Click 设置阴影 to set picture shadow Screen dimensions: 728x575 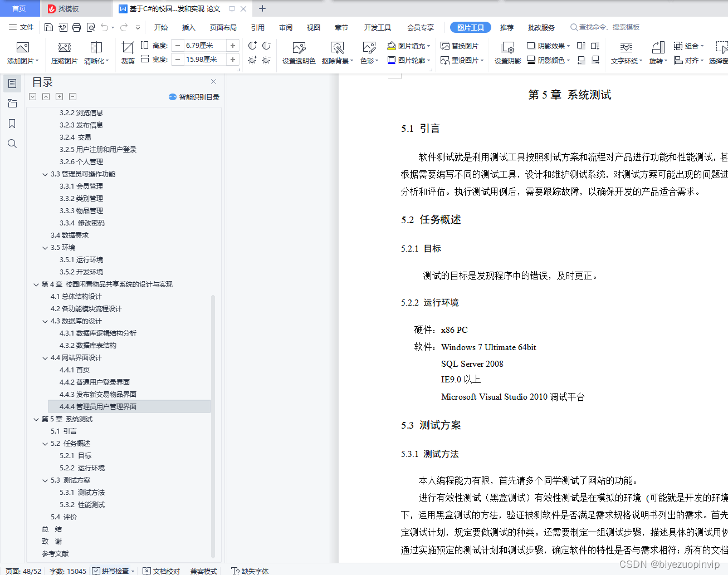(x=507, y=52)
